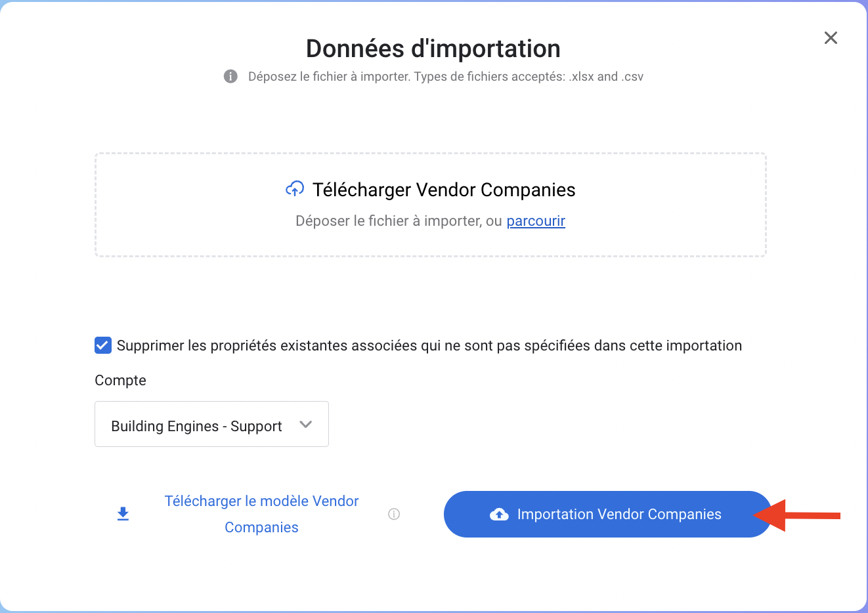
Task: Click the 'Supprimer les propriétés existantes' label text
Action: [429, 346]
